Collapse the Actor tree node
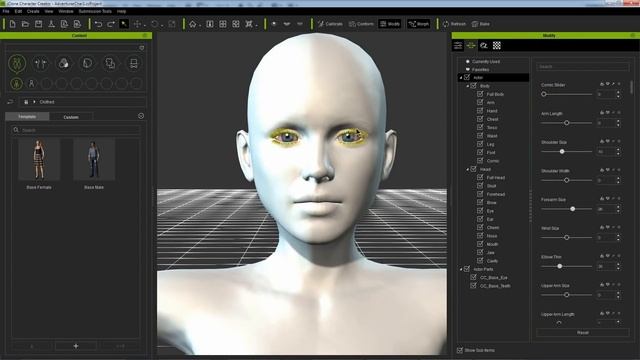Viewport: 640px width, 360px height. click(x=461, y=78)
